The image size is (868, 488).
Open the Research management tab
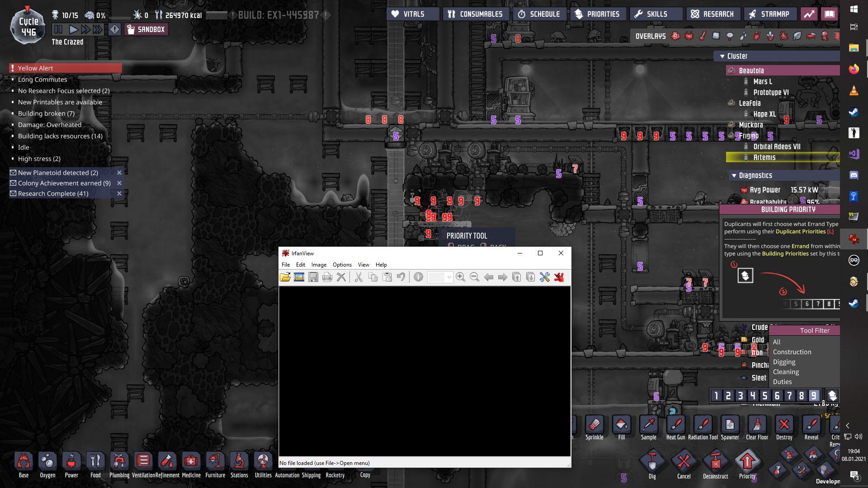click(x=712, y=14)
